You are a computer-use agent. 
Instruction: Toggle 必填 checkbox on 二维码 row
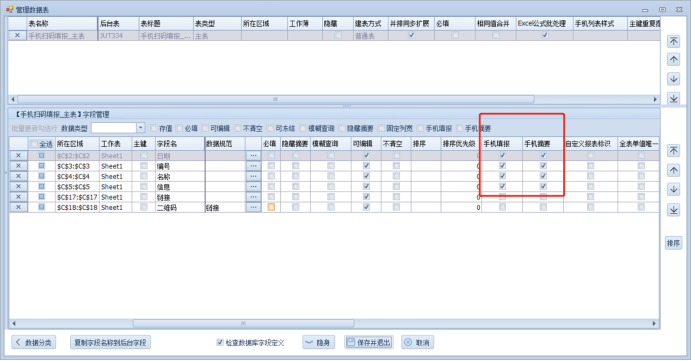[271, 207]
